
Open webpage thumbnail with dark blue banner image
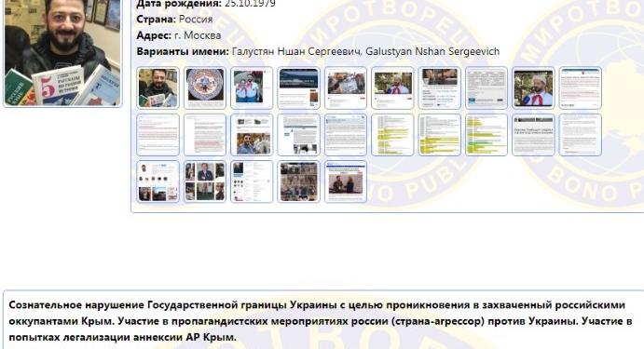(298, 87)
